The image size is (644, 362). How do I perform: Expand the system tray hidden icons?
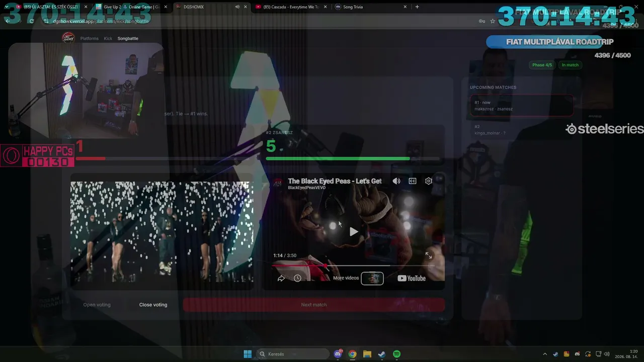click(x=545, y=354)
